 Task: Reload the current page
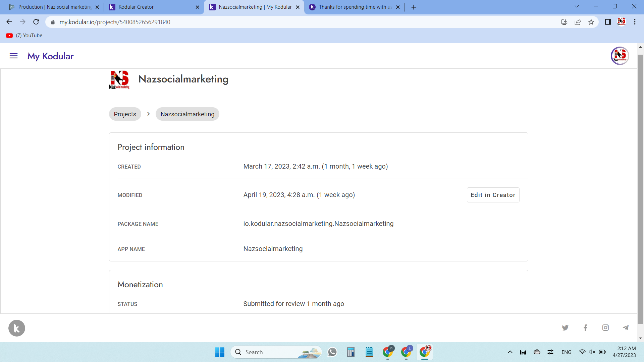pos(36,22)
